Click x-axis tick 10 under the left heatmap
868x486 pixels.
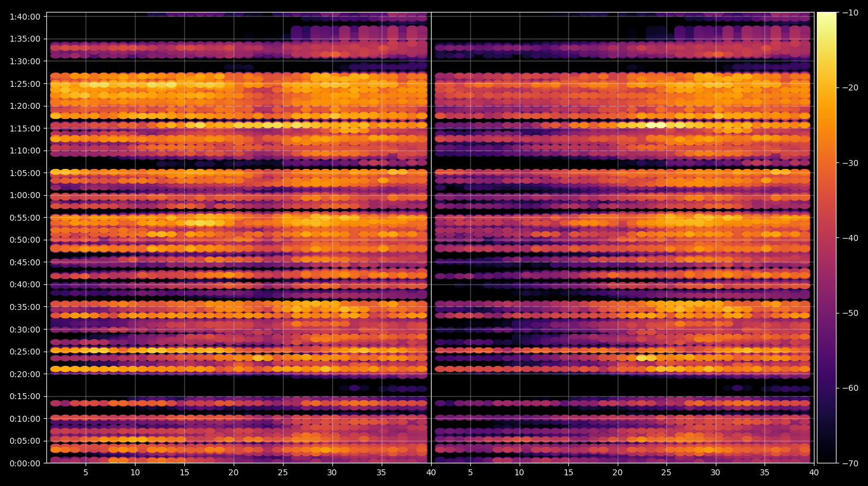pos(135,473)
